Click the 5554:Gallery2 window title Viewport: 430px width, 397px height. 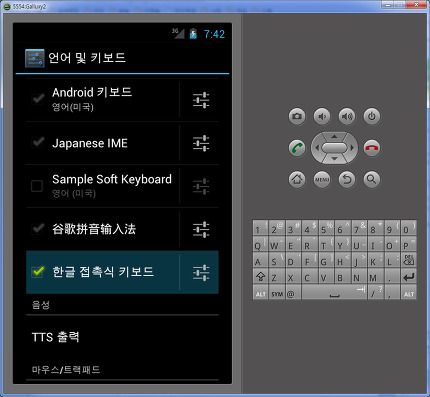coord(30,6)
